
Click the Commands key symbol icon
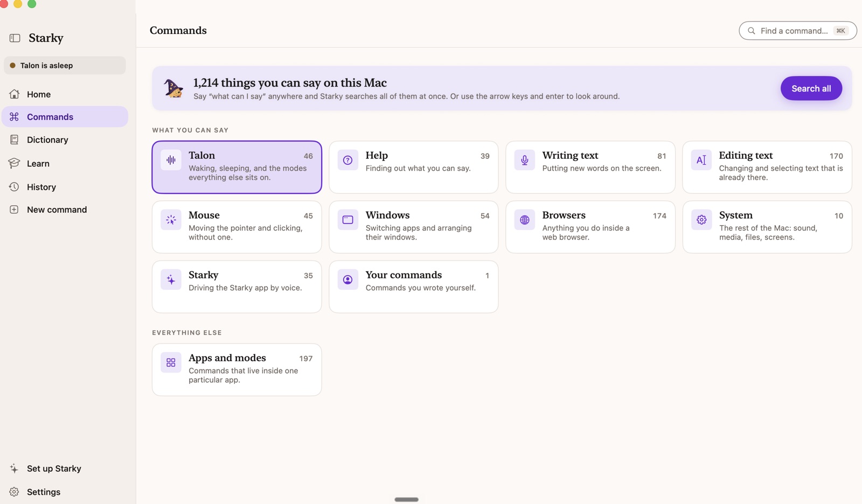pyautogui.click(x=15, y=117)
